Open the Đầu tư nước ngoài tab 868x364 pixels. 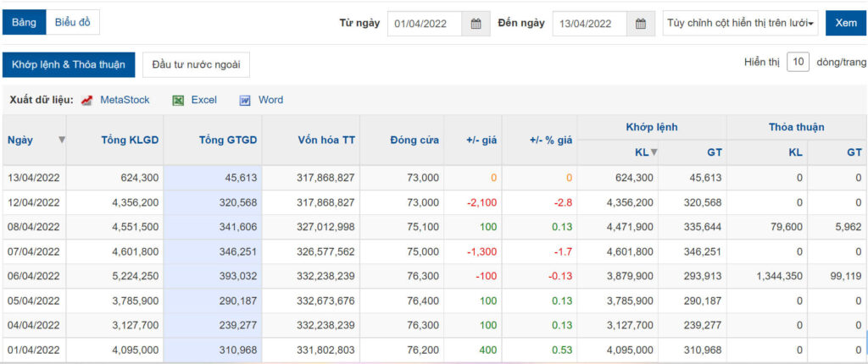pyautogui.click(x=196, y=64)
